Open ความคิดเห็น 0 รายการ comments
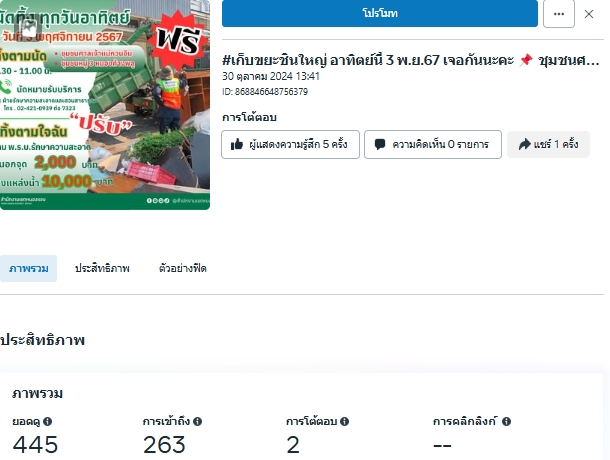 (x=433, y=144)
